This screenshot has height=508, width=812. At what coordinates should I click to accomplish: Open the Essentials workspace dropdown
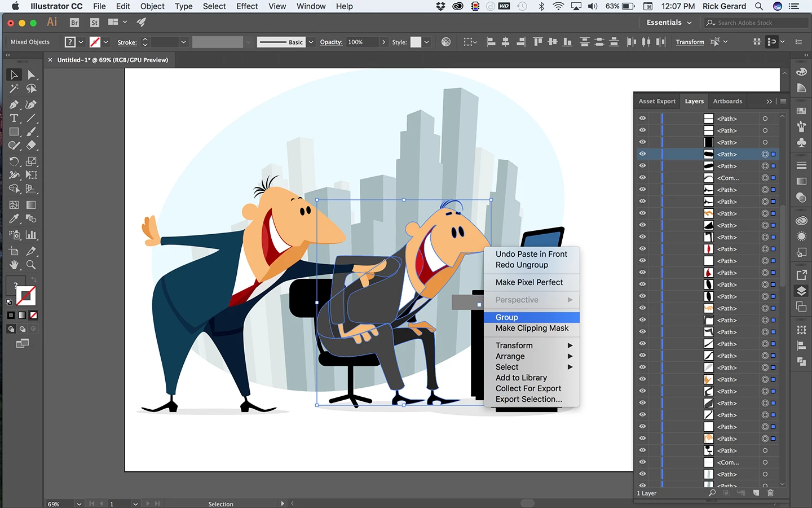coord(669,23)
